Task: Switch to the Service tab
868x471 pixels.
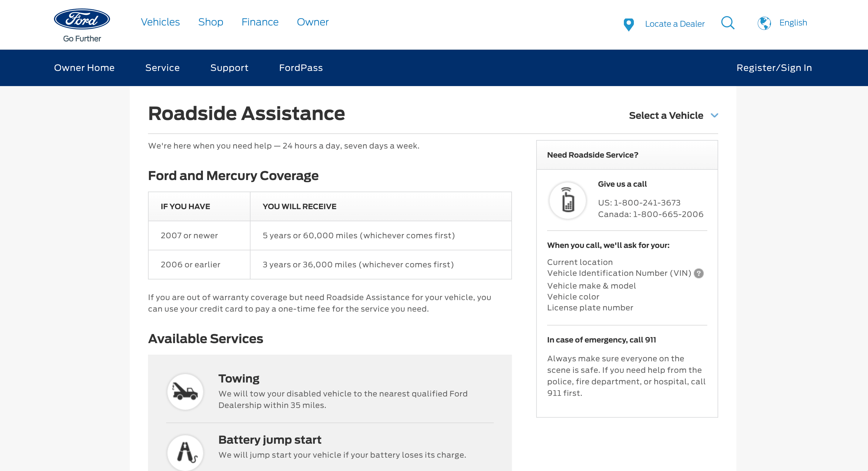Action: 162,68
